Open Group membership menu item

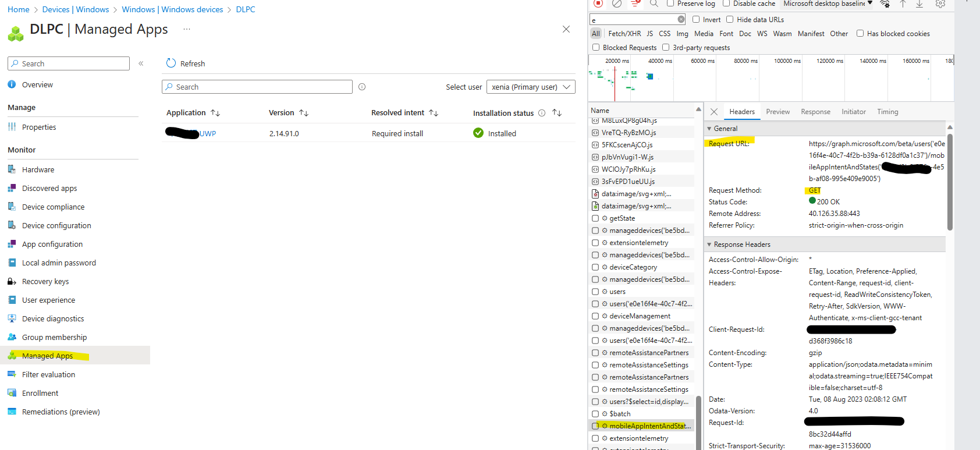click(x=54, y=337)
